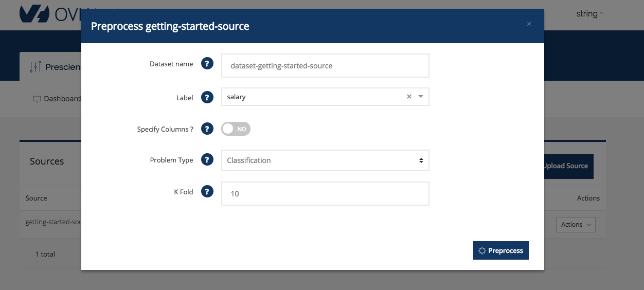
Task: Open the Problem Type dropdown
Action: pyautogui.click(x=325, y=160)
